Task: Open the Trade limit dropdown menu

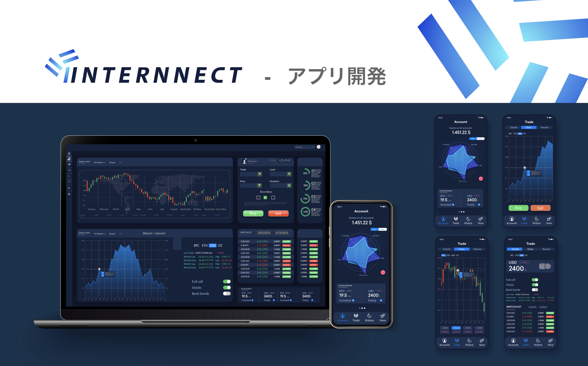Action: (289, 174)
